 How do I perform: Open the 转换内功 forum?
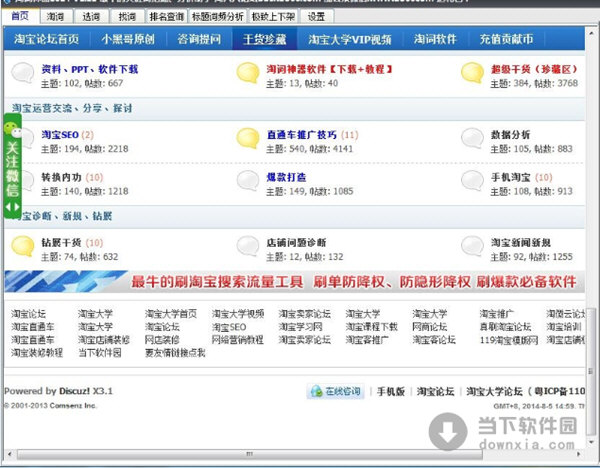pos(61,177)
